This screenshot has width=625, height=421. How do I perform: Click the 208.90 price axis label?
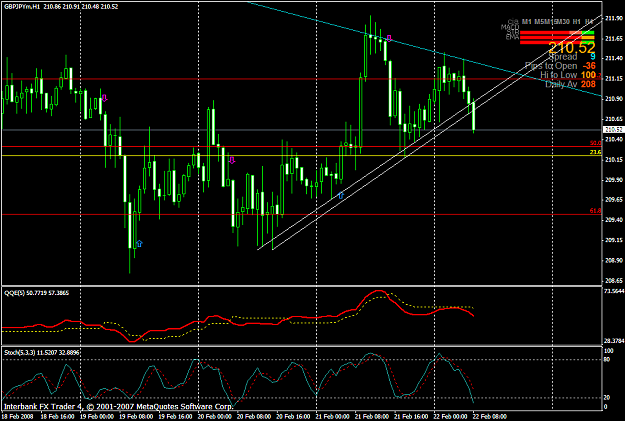(614, 260)
